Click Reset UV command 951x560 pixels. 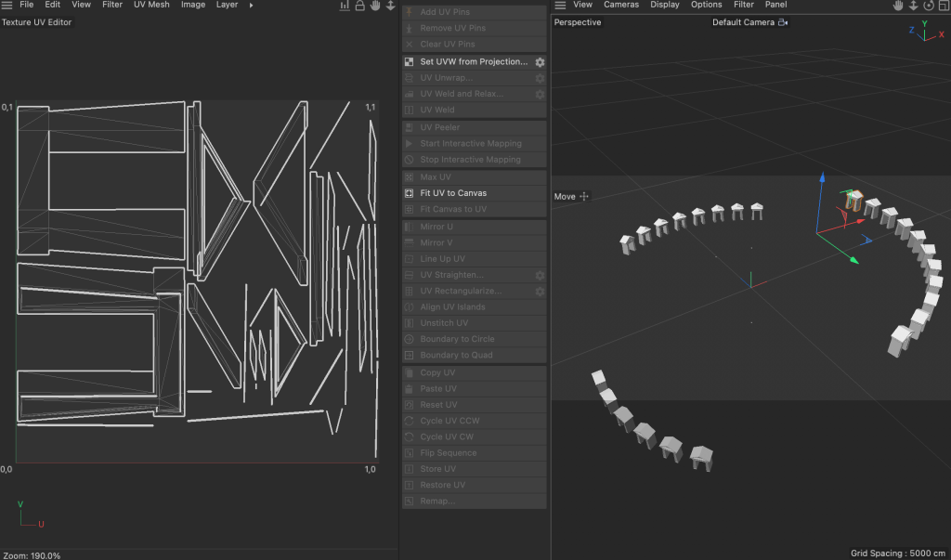(475, 405)
